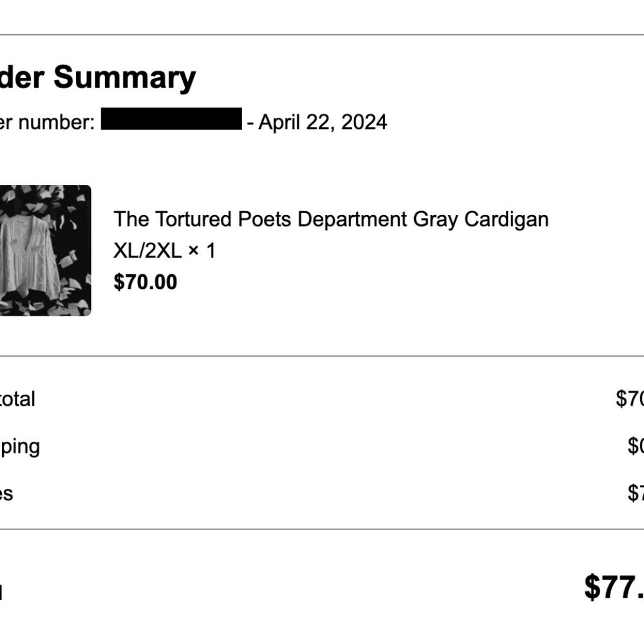This screenshot has width=644, height=644.
Task: Click the divider line below the cardigan item
Action: pyautogui.click(x=322, y=355)
